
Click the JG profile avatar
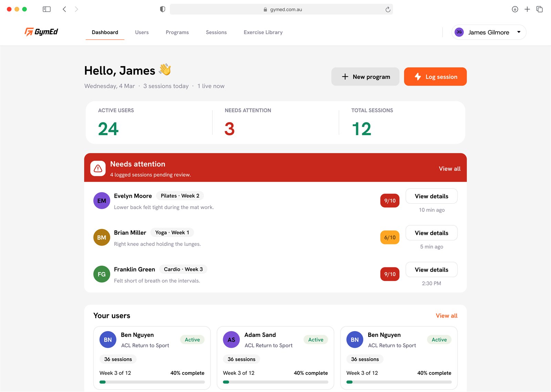point(459,32)
